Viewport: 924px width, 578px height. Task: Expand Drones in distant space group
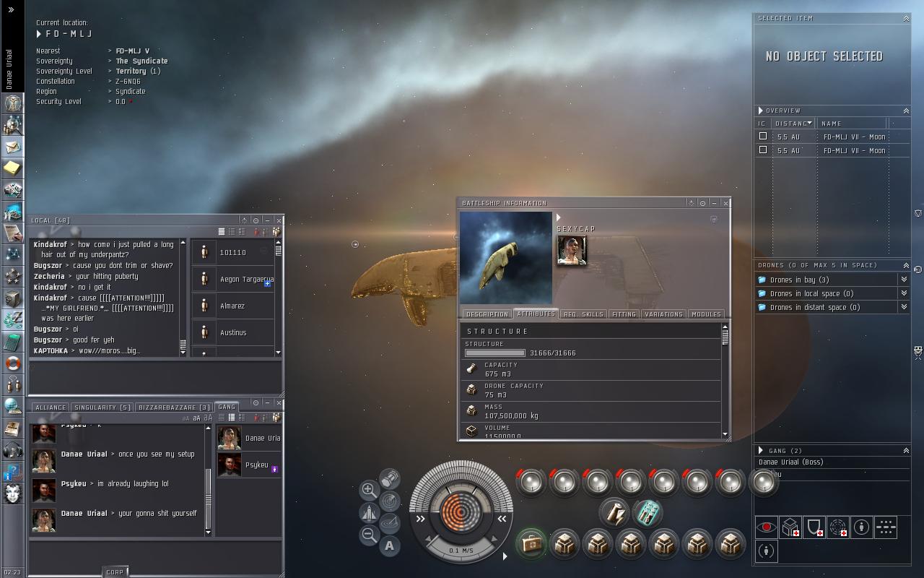point(903,307)
